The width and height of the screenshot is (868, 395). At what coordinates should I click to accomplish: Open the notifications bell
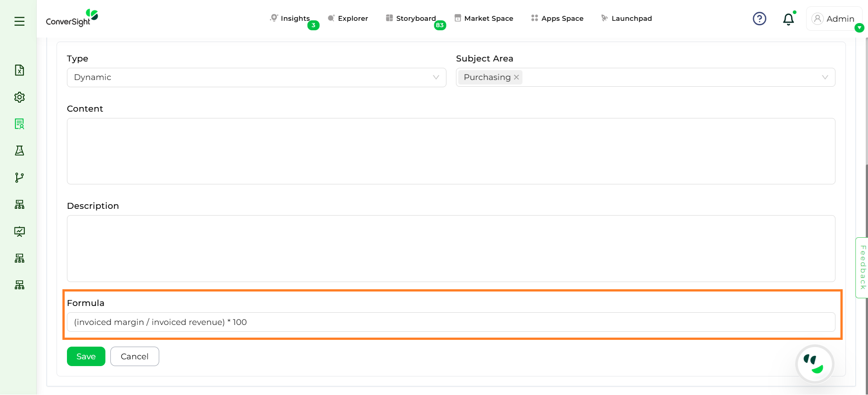(x=788, y=19)
